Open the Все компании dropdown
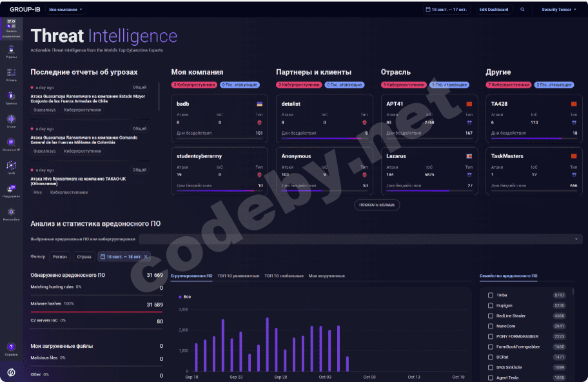The image size is (588, 382). click(x=66, y=10)
